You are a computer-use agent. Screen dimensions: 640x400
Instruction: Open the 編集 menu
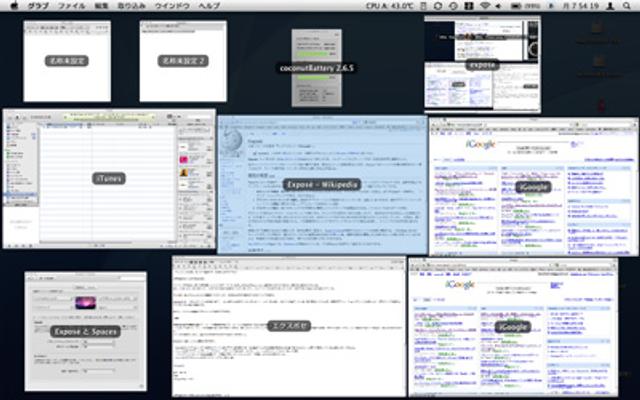[x=101, y=6]
